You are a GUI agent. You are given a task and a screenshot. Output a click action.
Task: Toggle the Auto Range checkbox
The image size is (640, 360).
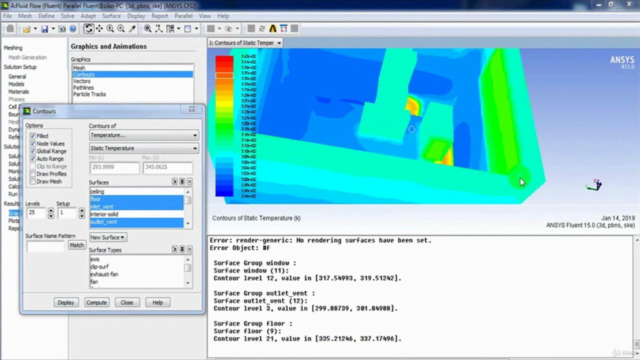point(33,159)
